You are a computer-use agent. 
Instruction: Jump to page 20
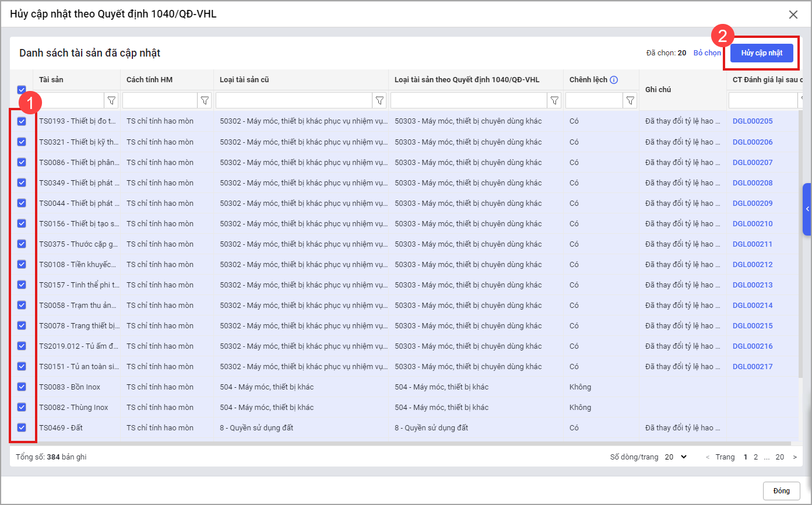tap(779, 457)
